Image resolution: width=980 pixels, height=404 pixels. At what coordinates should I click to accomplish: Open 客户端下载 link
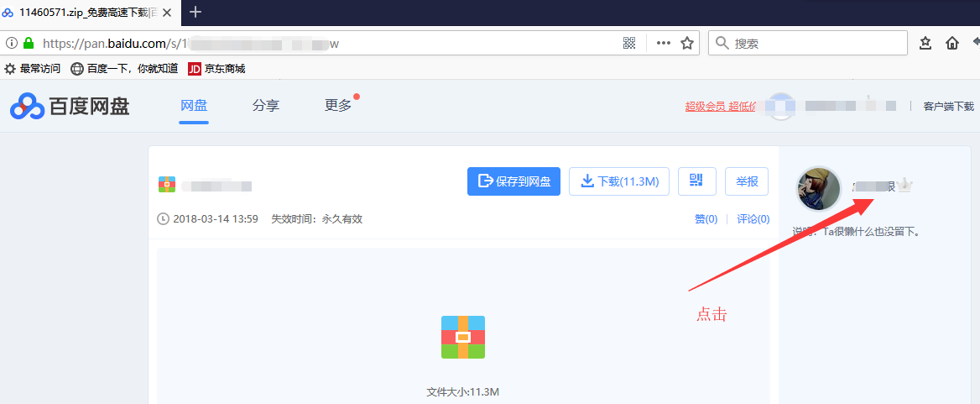pyautogui.click(x=949, y=107)
